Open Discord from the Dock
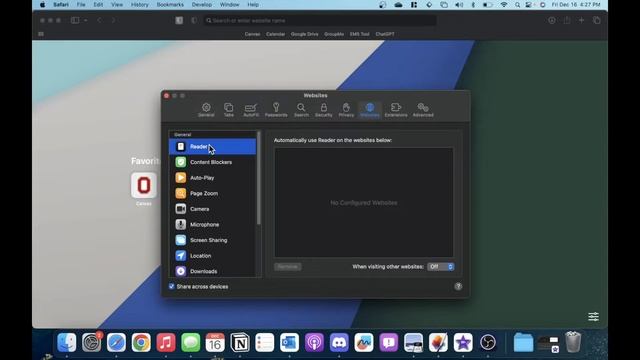This screenshot has width=640, height=360. (339, 342)
